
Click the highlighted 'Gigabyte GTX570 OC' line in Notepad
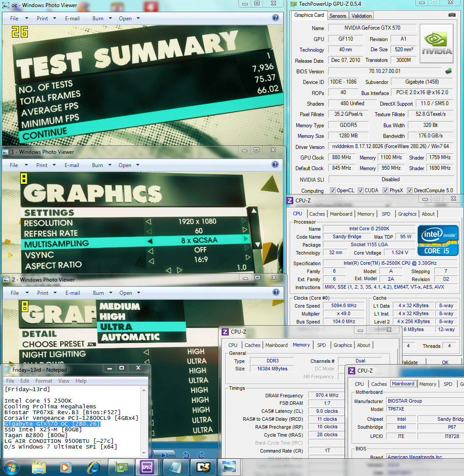(52, 423)
